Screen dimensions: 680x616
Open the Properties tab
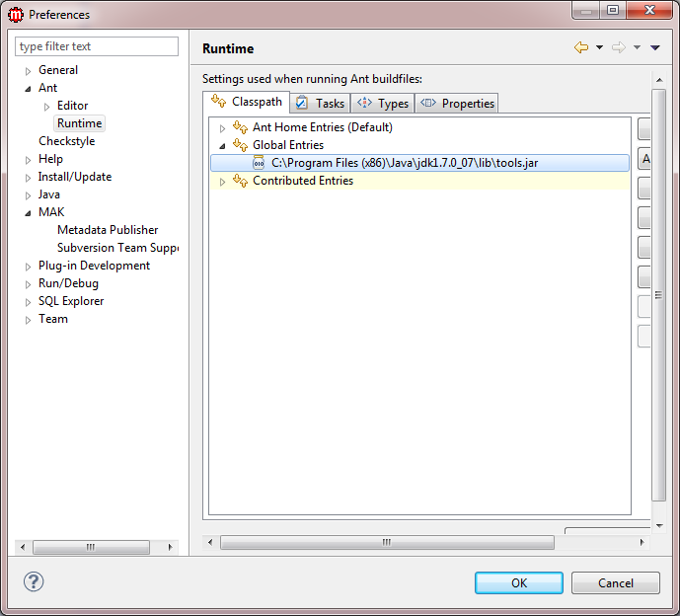point(457,103)
